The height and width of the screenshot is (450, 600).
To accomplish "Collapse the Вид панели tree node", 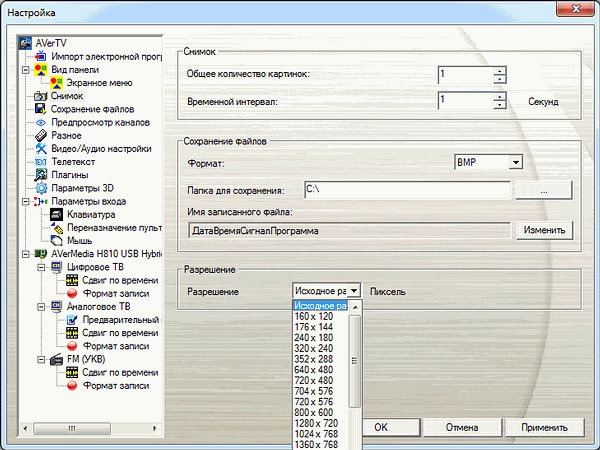I will (x=25, y=70).
